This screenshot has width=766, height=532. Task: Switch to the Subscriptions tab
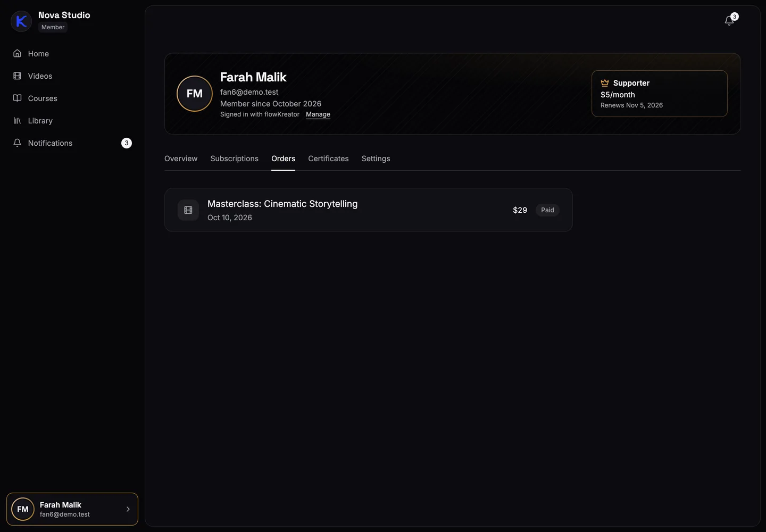(235, 159)
